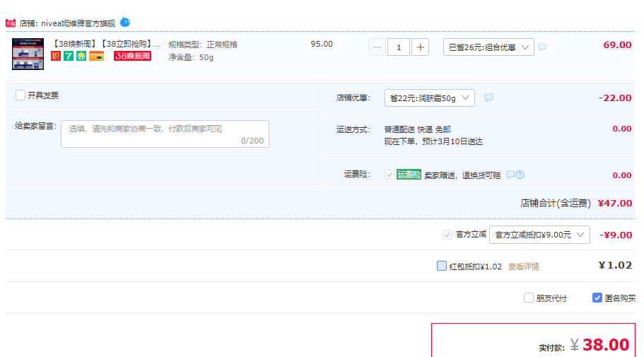Click the shop discount amount -22.00
644x357 pixels.
pyautogui.click(x=615, y=98)
